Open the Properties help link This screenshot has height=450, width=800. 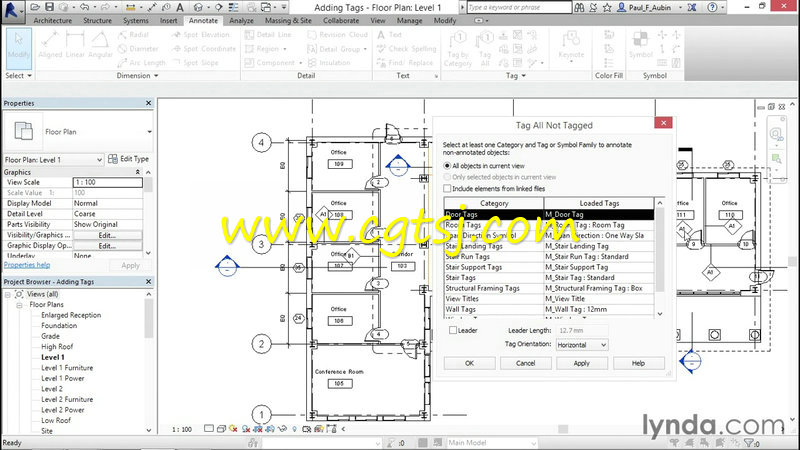point(27,265)
